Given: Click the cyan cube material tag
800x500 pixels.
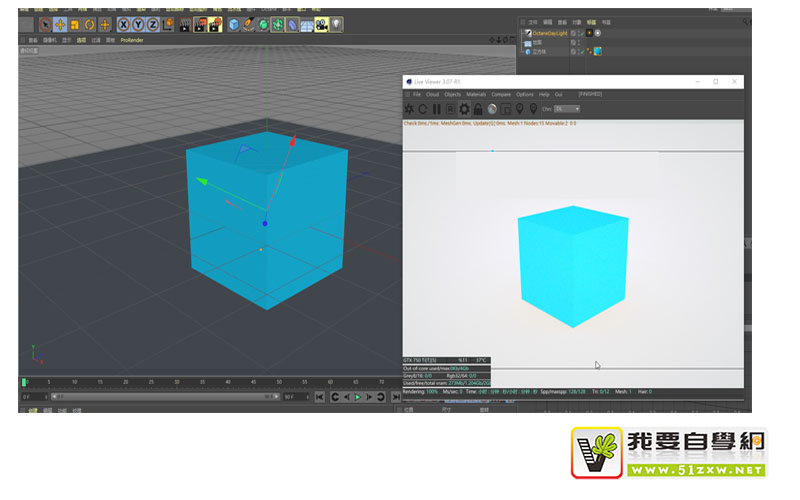Looking at the screenshot, I should tap(598, 51).
